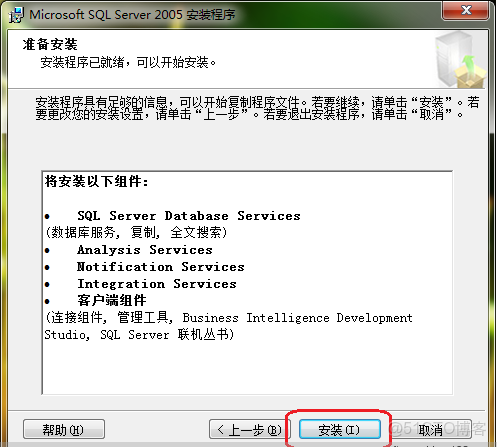Click the 'Microsoft SQL Server 2005 安装程序' window title

pyautogui.click(x=132, y=15)
